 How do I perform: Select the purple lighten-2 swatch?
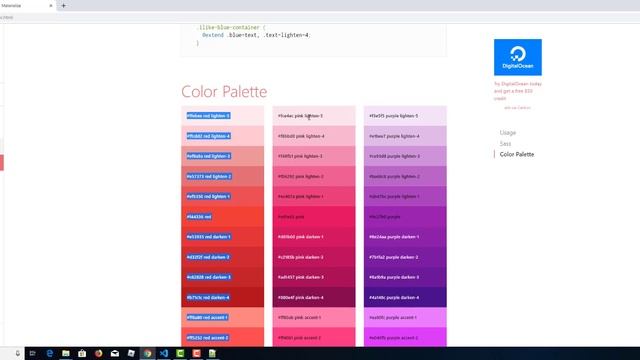click(x=405, y=176)
